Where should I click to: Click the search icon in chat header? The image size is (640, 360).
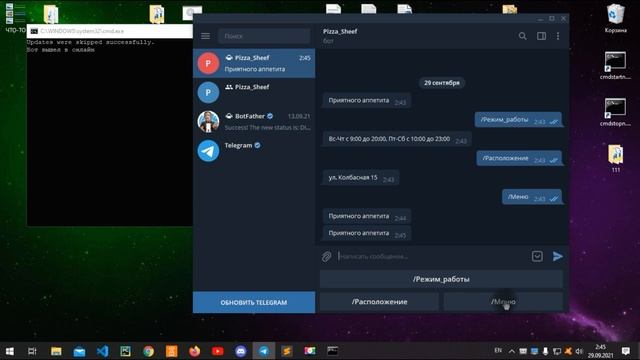tap(522, 36)
